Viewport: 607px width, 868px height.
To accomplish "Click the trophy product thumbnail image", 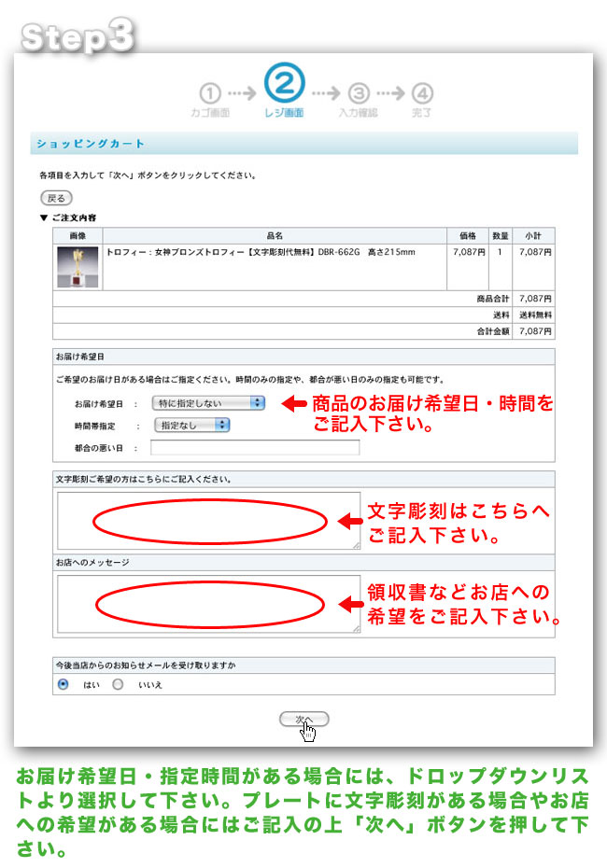I will [77, 266].
